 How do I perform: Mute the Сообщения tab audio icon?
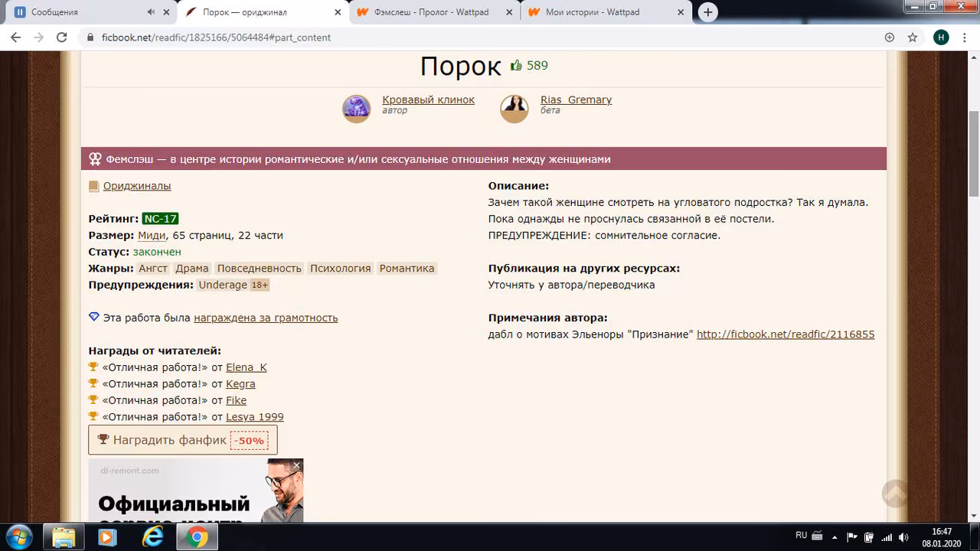(x=150, y=12)
